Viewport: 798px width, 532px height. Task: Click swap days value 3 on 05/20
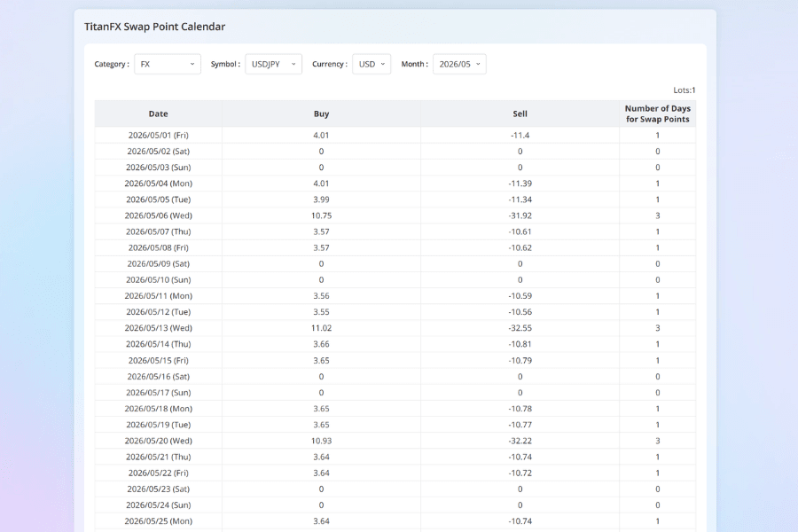click(x=658, y=441)
